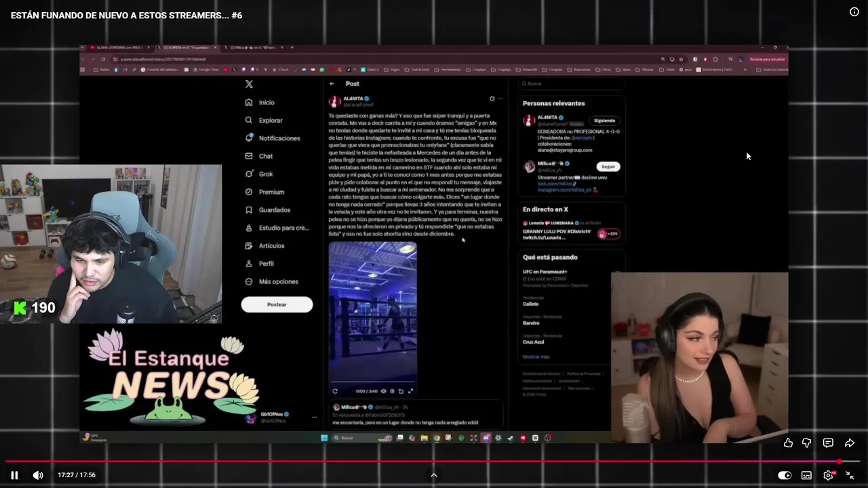The width and height of the screenshot is (868, 488).
Task: Seek on the red YouTube progress bar
Action: tap(433, 462)
